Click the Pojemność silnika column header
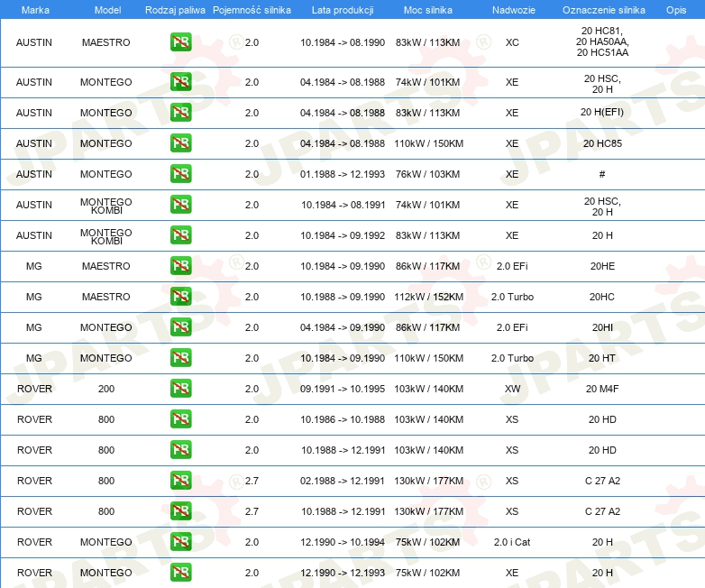 pos(252,10)
